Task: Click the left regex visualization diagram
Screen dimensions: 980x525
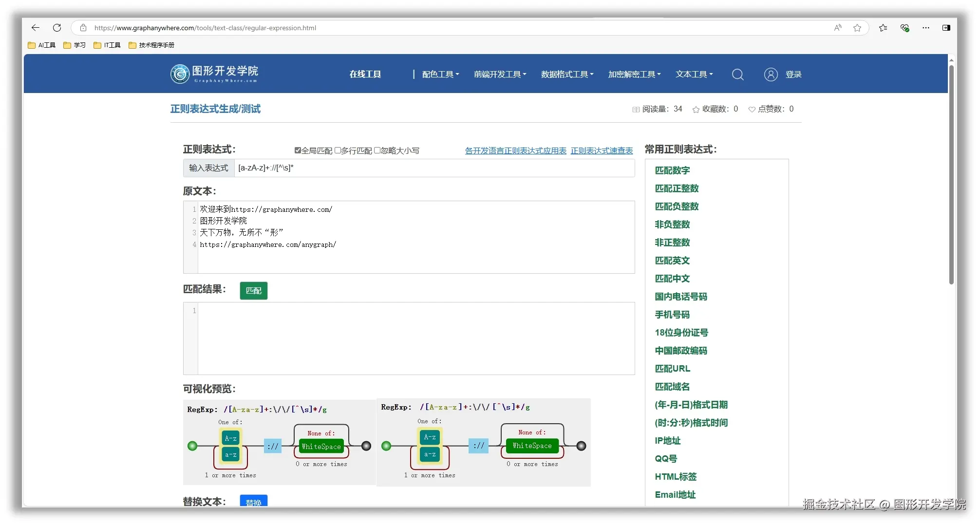Action: [x=280, y=442]
